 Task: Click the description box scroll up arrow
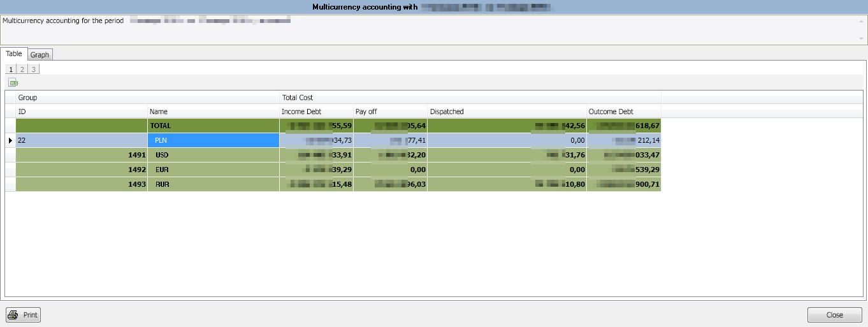(x=862, y=20)
